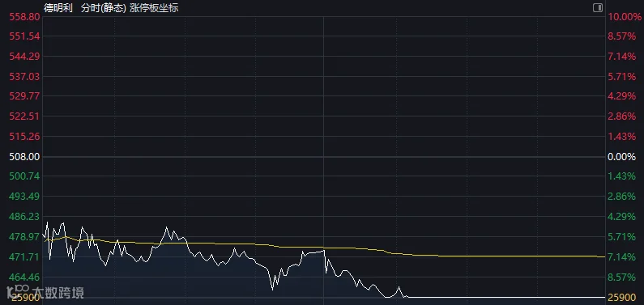Screen dimensions: 644x305
Task: Click the 25900 volume label on left axis
Action: point(24,298)
